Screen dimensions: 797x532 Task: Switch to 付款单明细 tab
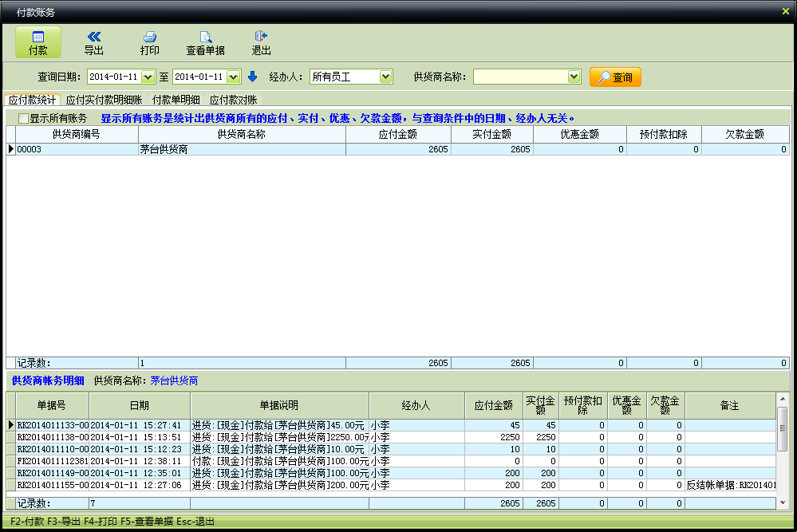[x=176, y=100]
